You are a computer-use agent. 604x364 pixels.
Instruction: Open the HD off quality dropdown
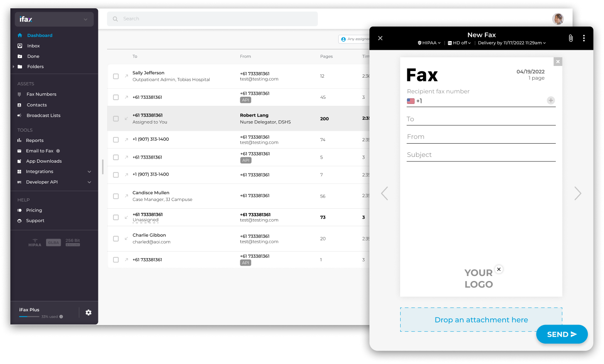point(459,43)
